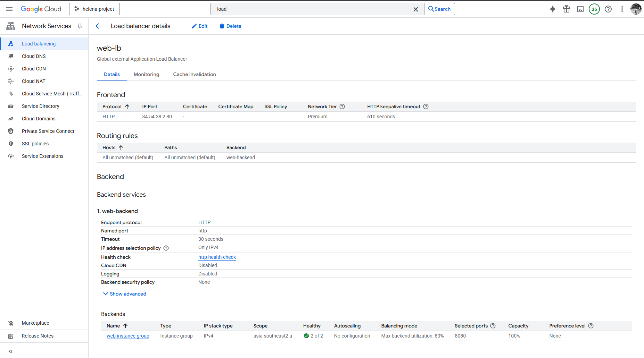Open the more options vertical dots menu
Viewport: 644px width, 358px height.
[622, 9]
